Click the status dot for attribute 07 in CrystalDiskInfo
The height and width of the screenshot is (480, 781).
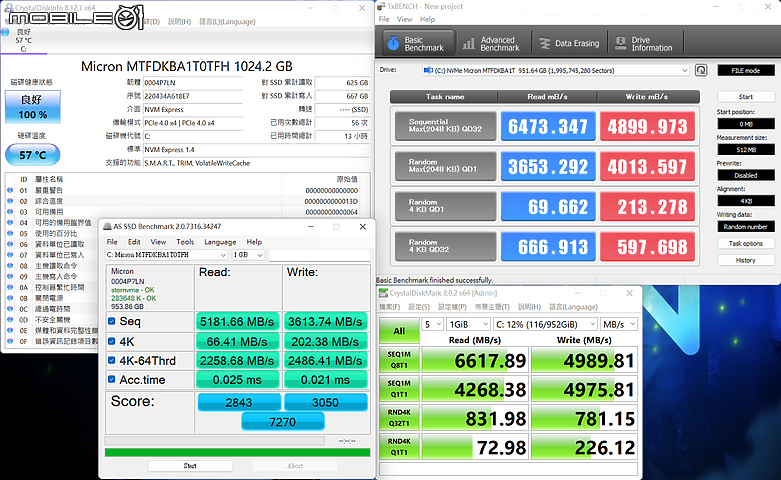click(x=10, y=255)
